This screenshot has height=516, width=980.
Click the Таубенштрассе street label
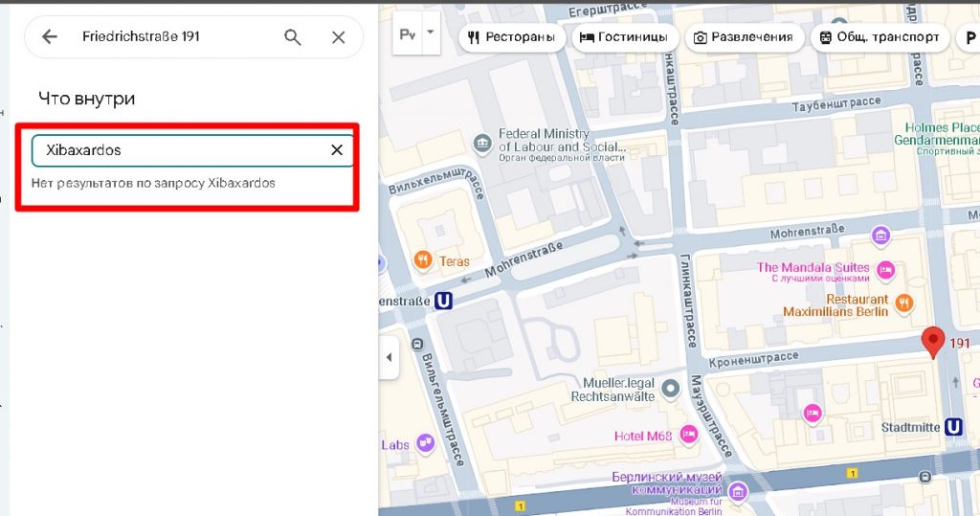[836, 104]
